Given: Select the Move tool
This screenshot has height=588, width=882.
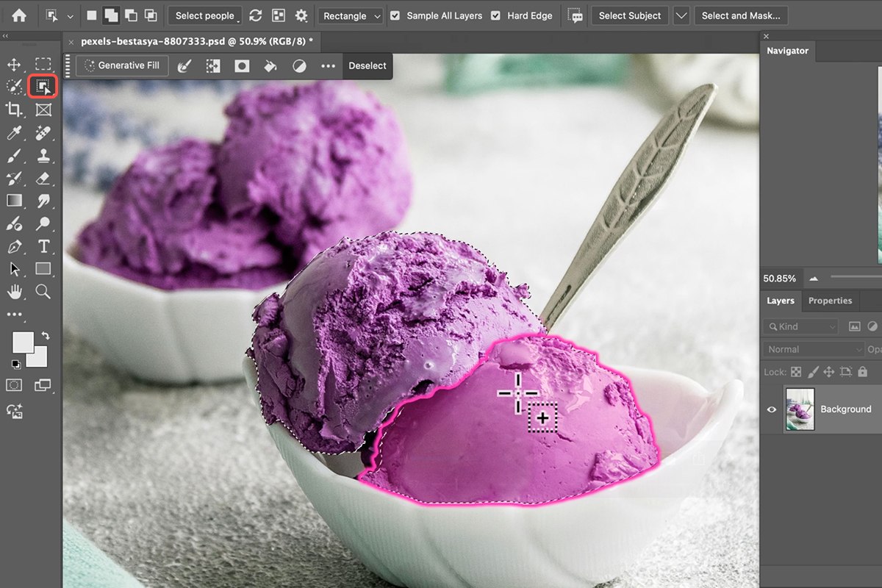Looking at the screenshot, I should (x=14, y=65).
